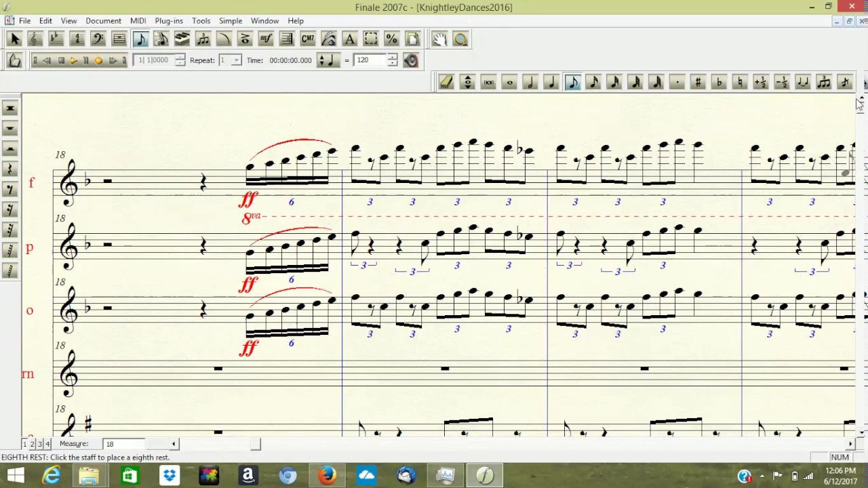Select the Speedy Entry tool
The height and width of the screenshot is (488, 868).
(161, 39)
